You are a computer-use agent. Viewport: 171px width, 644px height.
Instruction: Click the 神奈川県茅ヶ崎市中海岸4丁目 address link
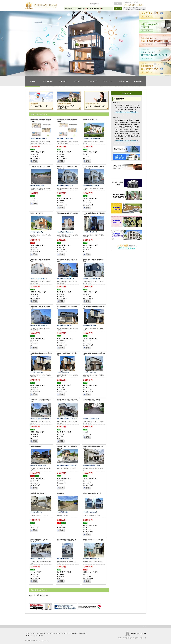point(94,139)
